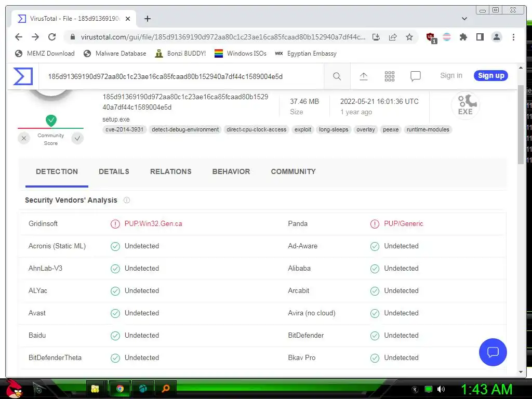Reload the page with refresh icon
This screenshot has width=532, height=399.
pos(52,37)
